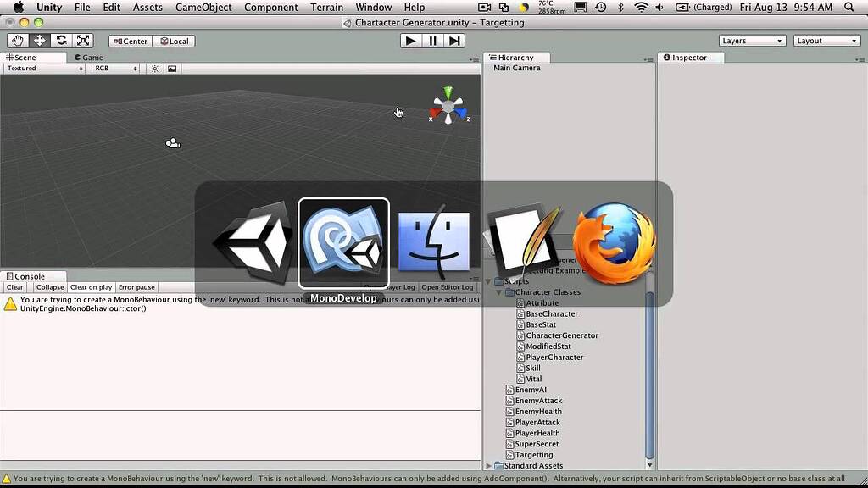The image size is (868, 488).
Task: Select the MonoDevelop icon in the app switcher
Action: point(343,240)
